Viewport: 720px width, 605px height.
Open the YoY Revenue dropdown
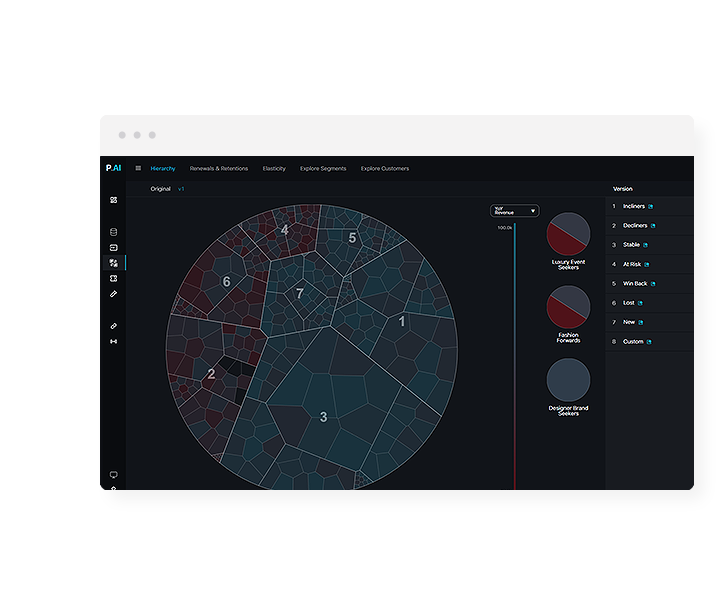(x=515, y=211)
